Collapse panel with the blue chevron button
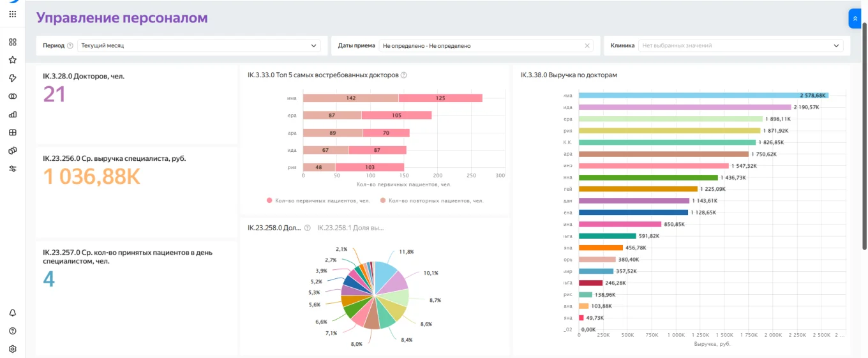Viewport: 868px width, 358px height. (855, 19)
